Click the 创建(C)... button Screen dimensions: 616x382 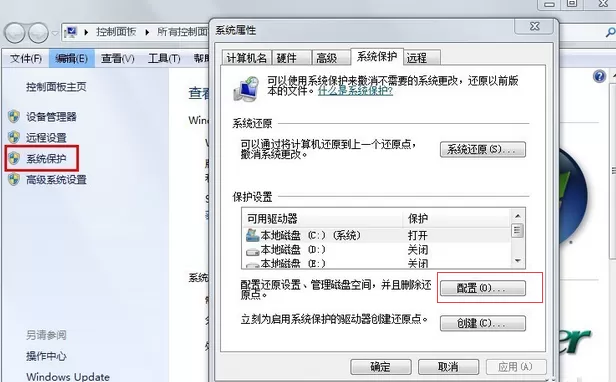[482, 323]
